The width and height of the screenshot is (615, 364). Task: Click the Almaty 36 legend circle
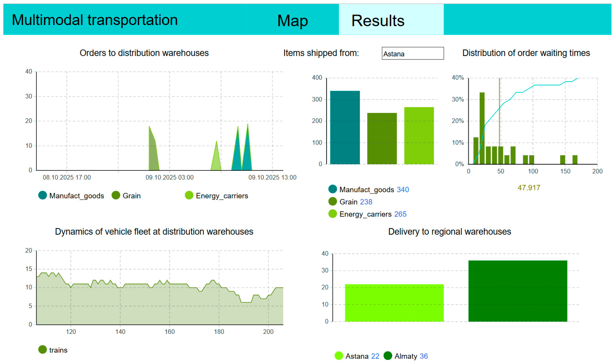coord(388,356)
